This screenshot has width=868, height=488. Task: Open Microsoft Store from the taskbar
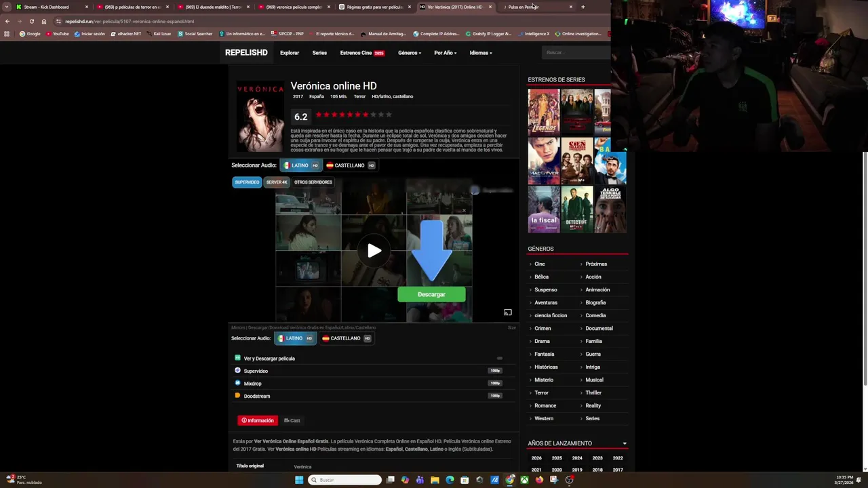tap(465, 480)
